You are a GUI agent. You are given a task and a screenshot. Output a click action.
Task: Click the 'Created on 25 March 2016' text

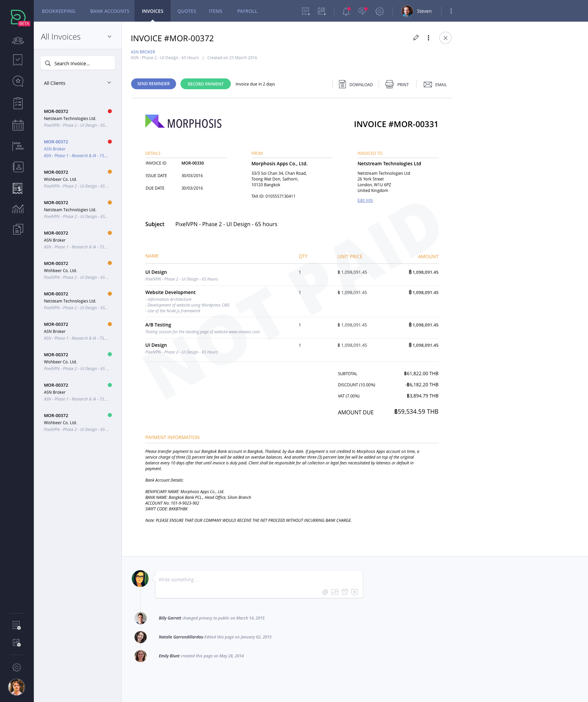(x=232, y=58)
